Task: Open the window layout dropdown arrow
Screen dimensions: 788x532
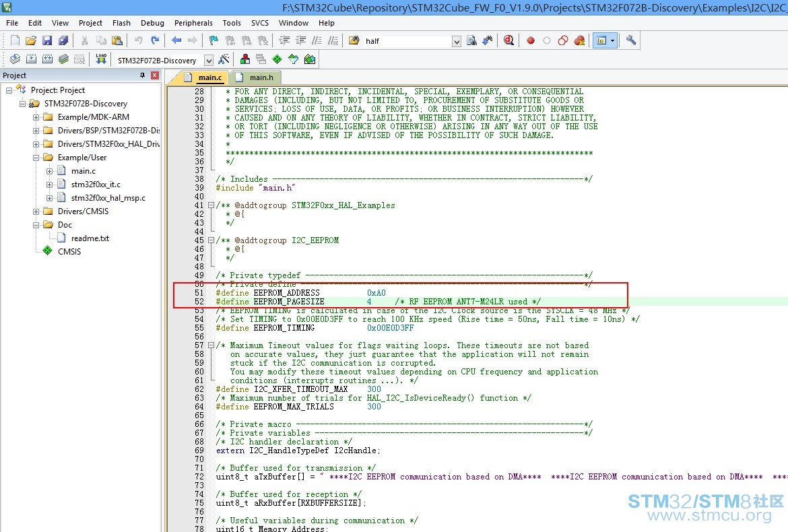Action: 613,40
